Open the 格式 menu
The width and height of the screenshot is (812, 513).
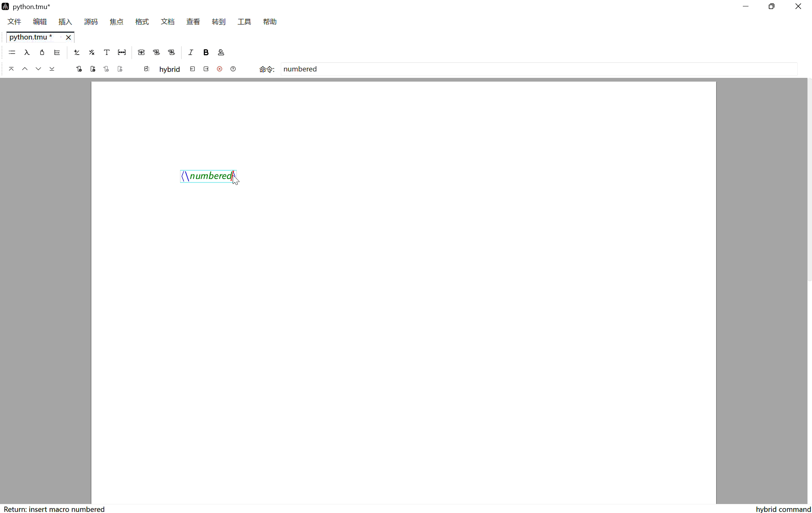[x=142, y=22]
